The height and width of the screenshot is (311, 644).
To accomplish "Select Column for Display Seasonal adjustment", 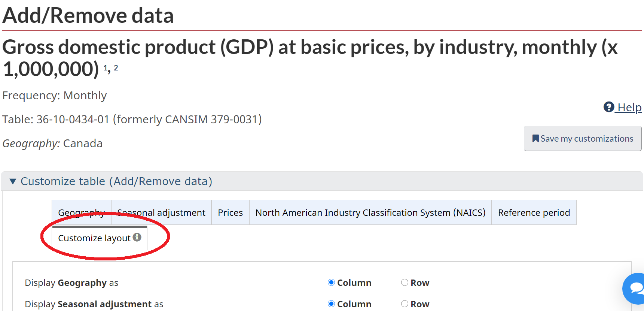I will pos(331,304).
